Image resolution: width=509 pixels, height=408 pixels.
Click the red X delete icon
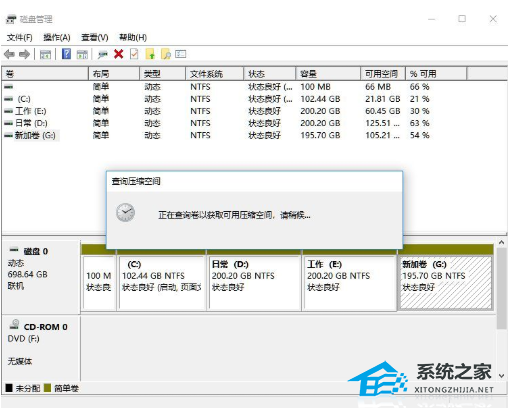pyautogui.click(x=118, y=54)
